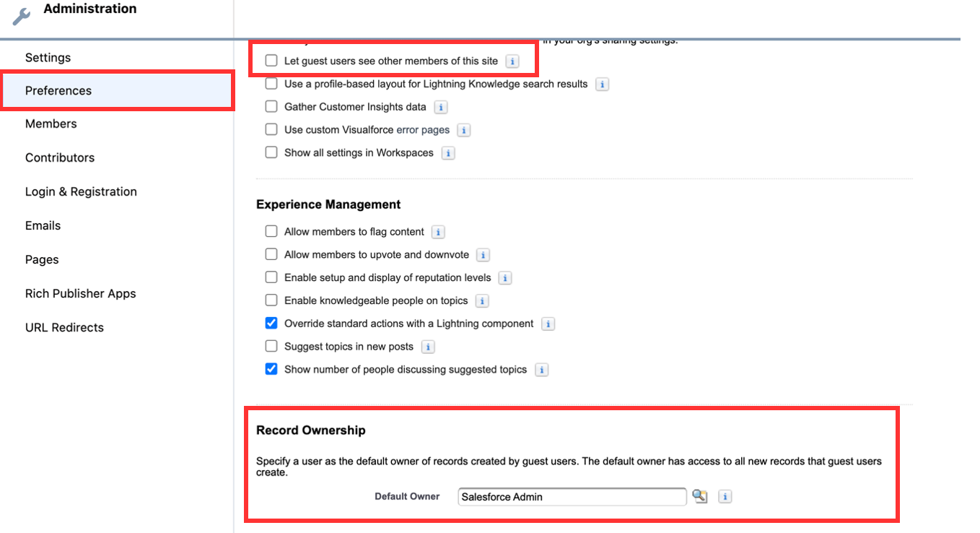Uncheck Show number of people discussing topics
The width and height of the screenshot is (980, 533).
point(271,369)
